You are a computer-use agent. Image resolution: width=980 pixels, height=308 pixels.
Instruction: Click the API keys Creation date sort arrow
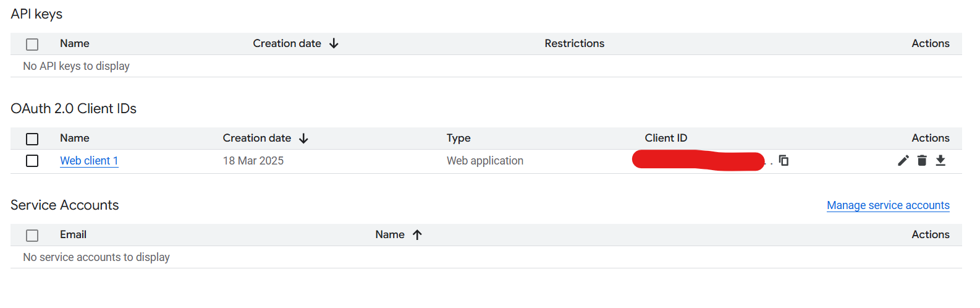(334, 43)
